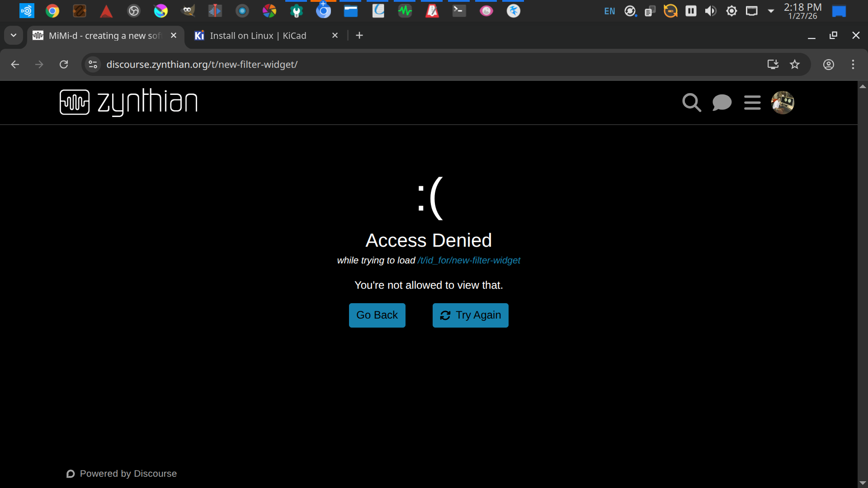Click the volume speaker tray icon
Image resolution: width=868 pixels, height=488 pixels.
(711, 11)
